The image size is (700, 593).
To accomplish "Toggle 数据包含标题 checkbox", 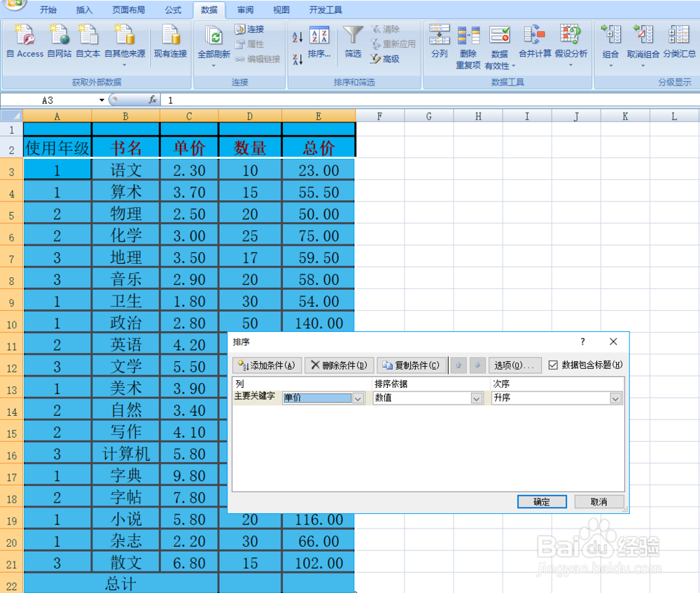I will [x=553, y=365].
